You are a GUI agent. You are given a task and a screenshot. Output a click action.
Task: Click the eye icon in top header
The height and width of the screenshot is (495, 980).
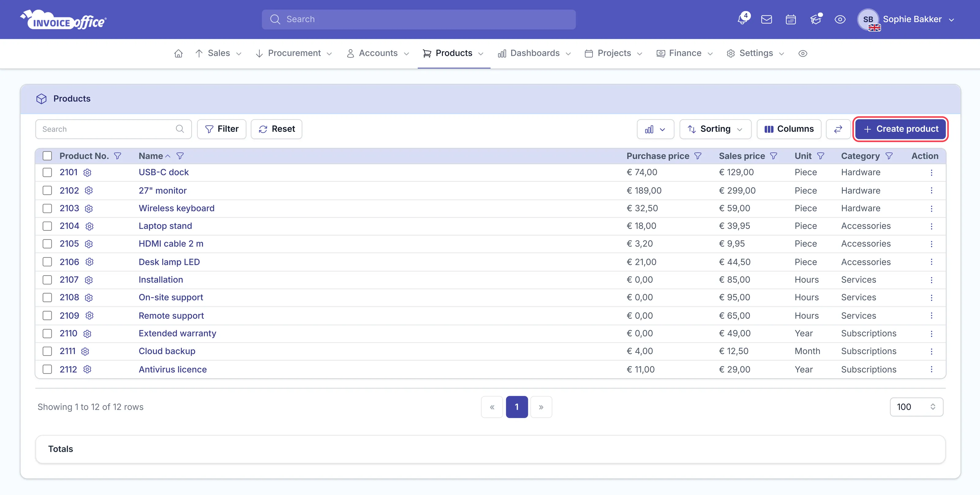(x=840, y=19)
